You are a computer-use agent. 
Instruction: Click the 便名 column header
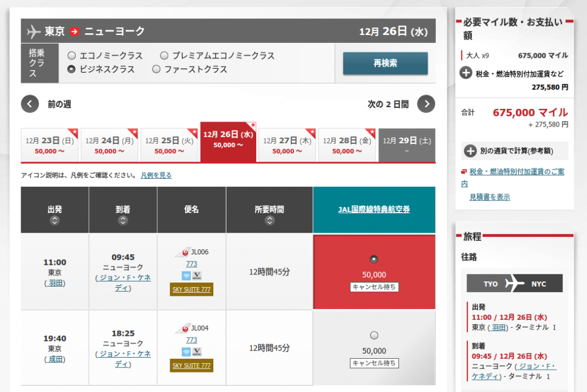click(x=191, y=210)
